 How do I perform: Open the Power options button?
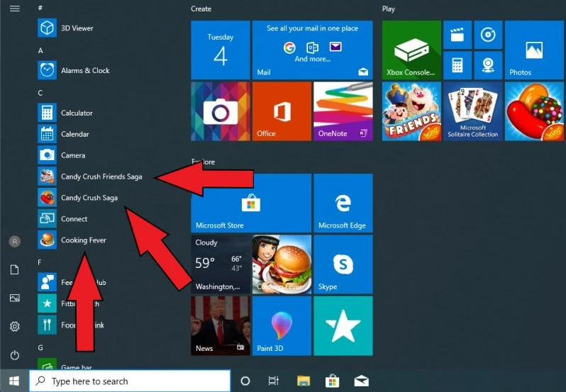[14, 354]
